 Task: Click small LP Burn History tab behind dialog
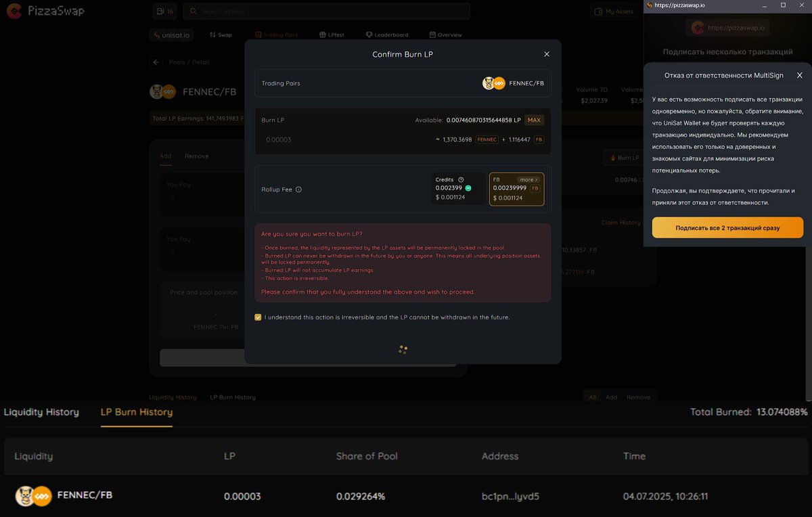(x=233, y=397)
